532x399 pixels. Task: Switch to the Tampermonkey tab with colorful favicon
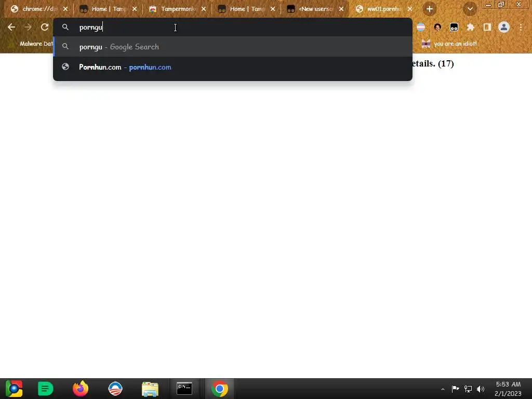[177, 9]
